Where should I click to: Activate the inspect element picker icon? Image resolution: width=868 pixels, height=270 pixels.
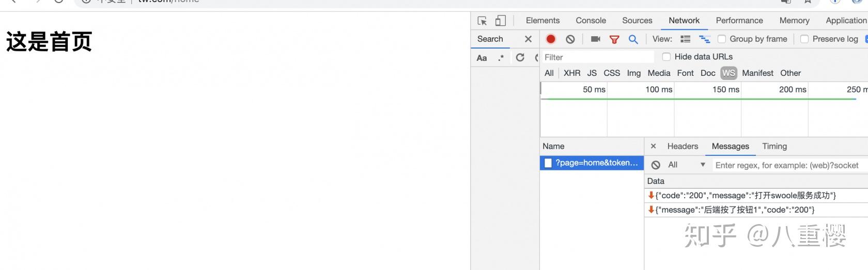tap(482, 21)
